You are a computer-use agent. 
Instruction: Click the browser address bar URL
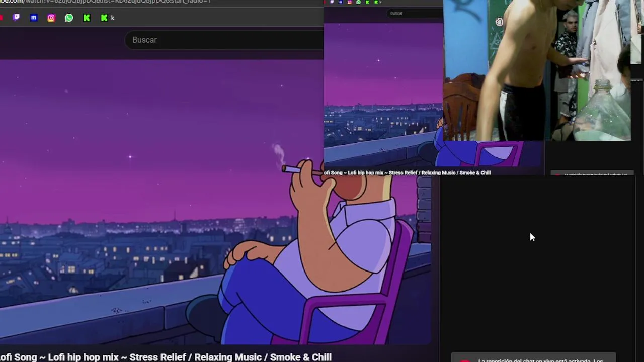pyautogui.click(x=106, y=2)
